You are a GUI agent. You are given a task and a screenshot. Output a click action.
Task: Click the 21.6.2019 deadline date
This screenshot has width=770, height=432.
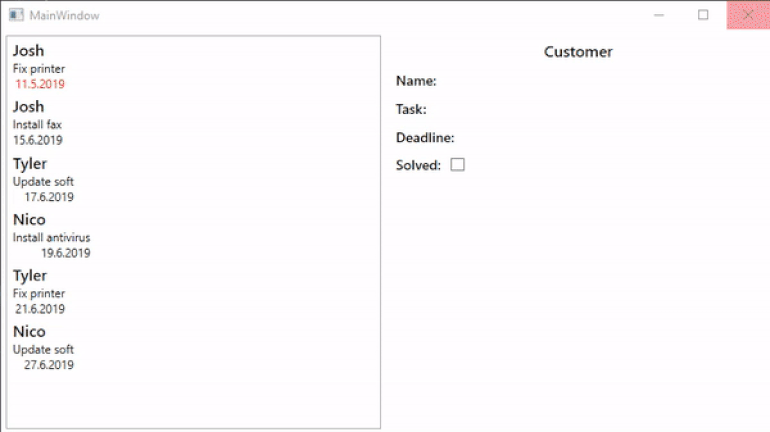(x=39, y=309)
